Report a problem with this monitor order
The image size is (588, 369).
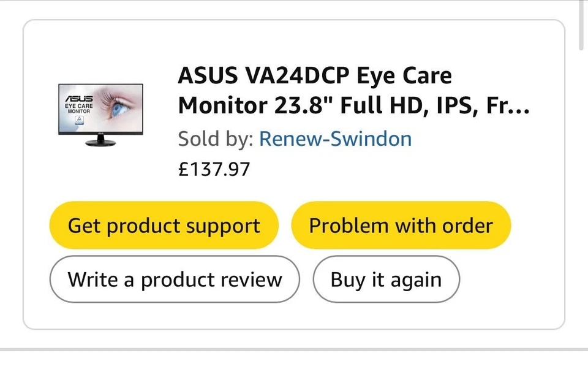tap(401, 225)
